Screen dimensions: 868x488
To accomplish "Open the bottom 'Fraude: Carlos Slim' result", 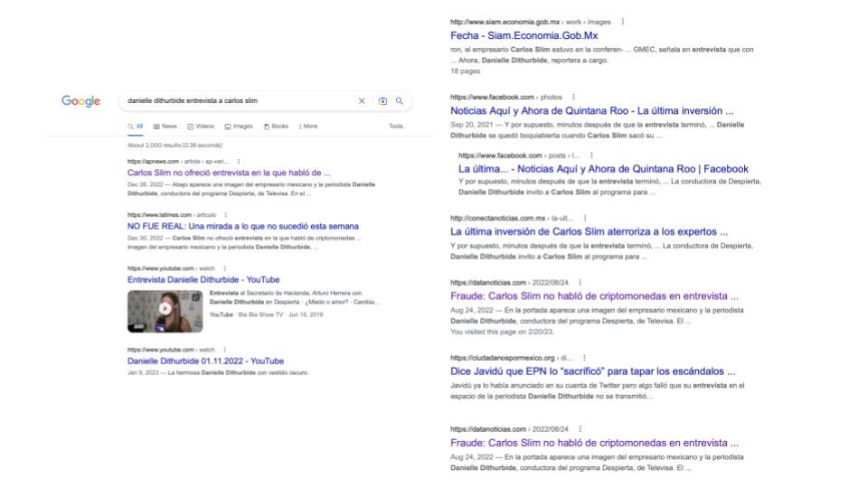I will point(595,443).
